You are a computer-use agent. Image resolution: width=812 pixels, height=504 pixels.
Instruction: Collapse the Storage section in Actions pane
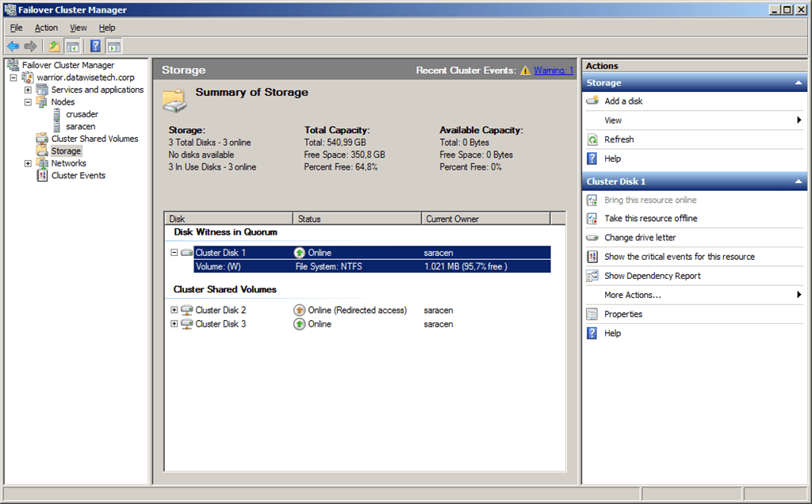point(799,82)
